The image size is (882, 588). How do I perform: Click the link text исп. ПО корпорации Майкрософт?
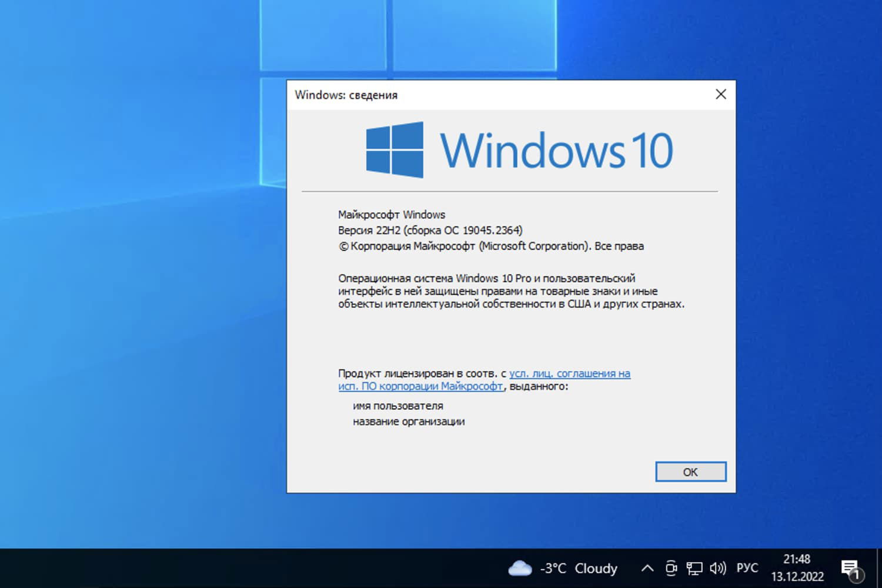[419, 386]
